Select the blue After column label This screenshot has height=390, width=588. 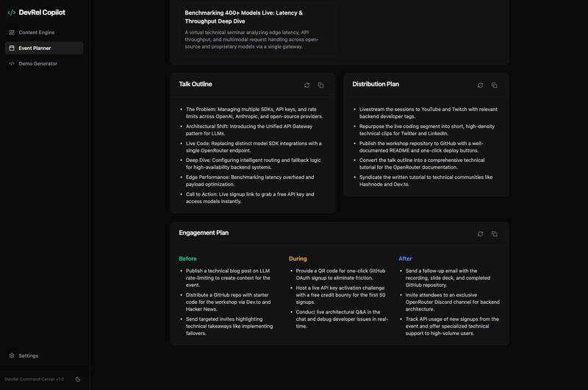click(406, 259)
